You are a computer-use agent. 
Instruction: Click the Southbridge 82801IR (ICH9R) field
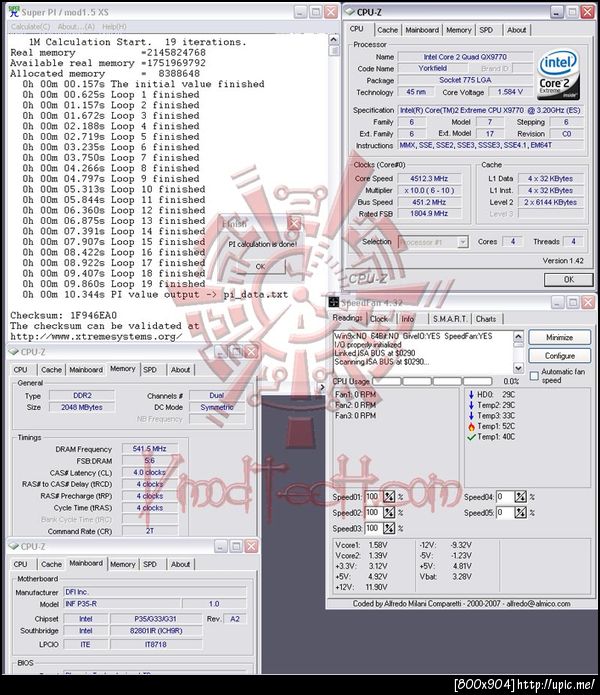point(156,631)
